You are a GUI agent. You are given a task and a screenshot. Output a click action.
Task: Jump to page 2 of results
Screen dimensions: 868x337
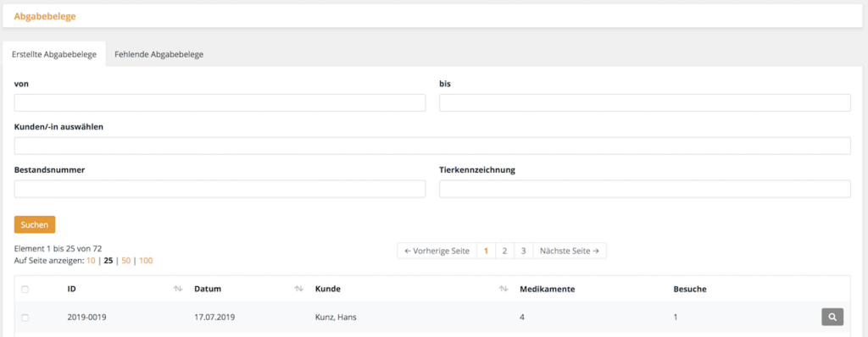[505, 251]
